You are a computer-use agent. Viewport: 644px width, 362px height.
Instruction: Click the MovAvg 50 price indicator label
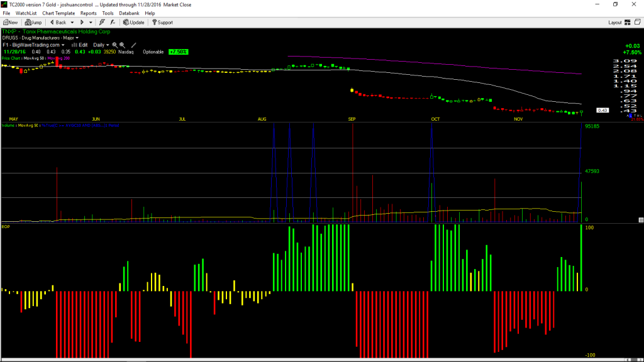(34, 58)
